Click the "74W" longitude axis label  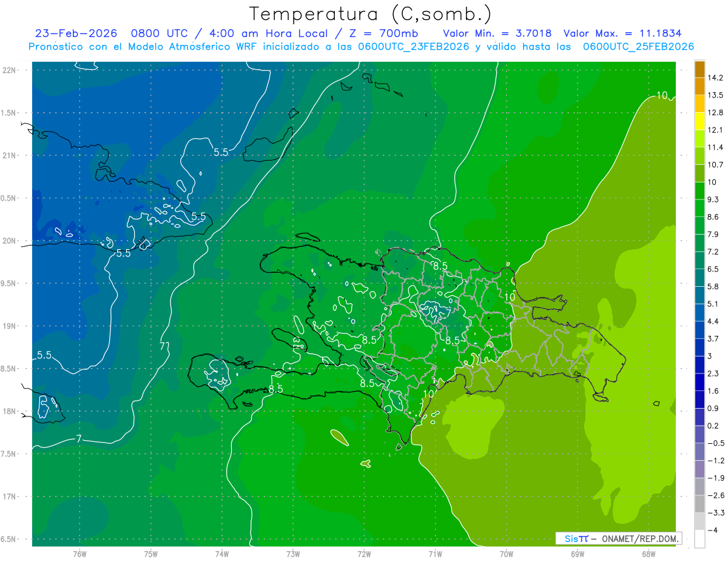tap(222, 554)
